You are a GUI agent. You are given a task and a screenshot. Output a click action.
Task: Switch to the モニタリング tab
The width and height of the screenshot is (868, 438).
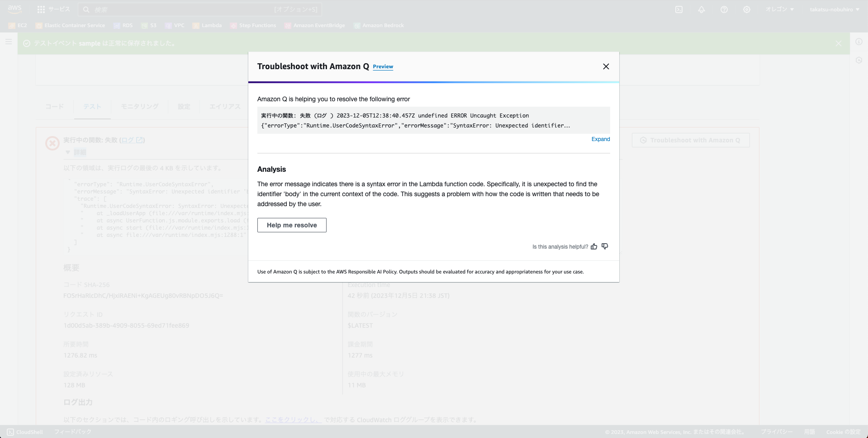[x=139, y=107]
